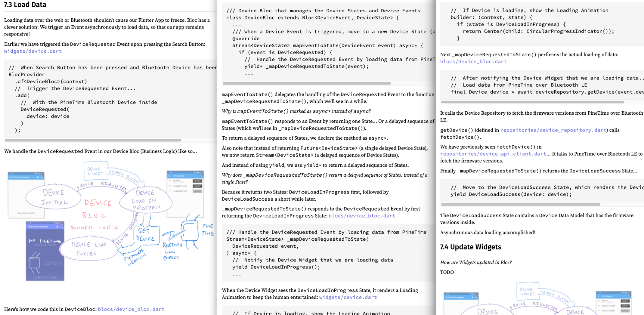Click scrollbar beneath DeviceBloc class code block
The image size is (644, 315).
(307, 83)
